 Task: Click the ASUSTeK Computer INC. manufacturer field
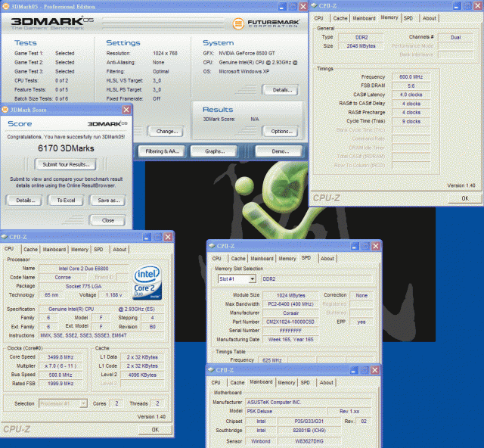[308, 403]
